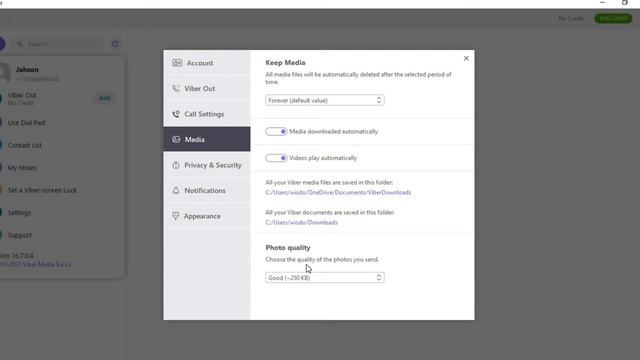
Task: Click the Videos play automatically label
Action: click(x=323, y=158)
